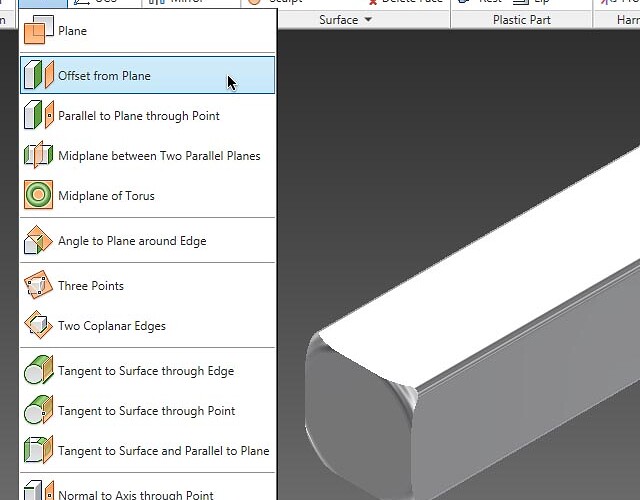Choose Offset from Plane option

click(x=147, y=76)
